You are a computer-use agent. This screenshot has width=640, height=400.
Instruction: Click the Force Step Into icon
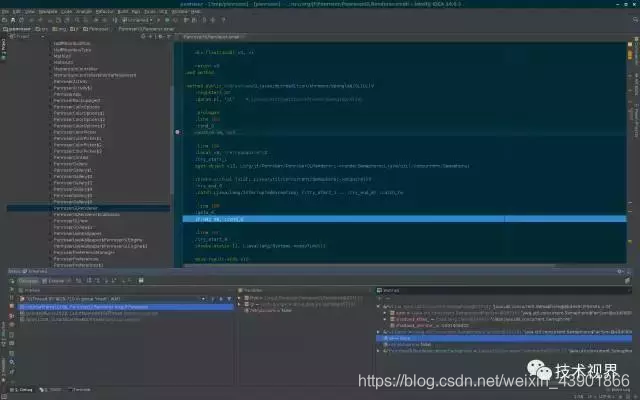(106, 280)
